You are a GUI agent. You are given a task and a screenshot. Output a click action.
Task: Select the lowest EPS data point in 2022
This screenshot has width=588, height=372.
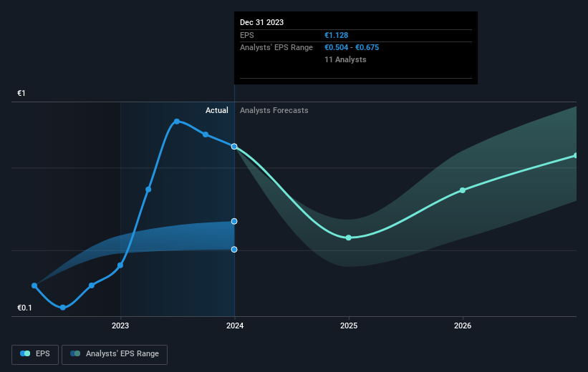[x=63, y=308]
